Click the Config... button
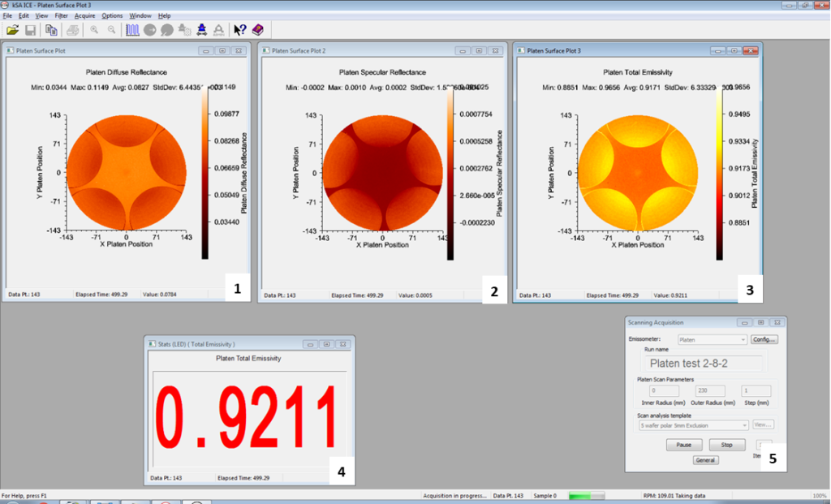This screenshot has width=831, height=504. pos(764,340)
